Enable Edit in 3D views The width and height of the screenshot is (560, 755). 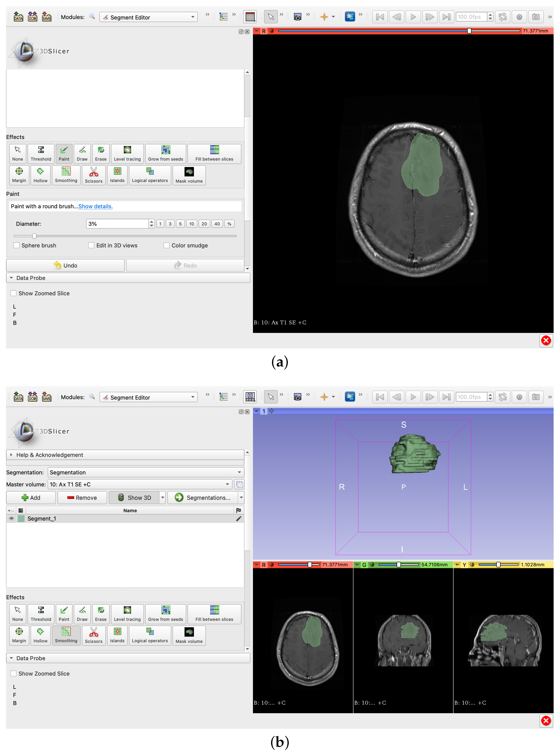(x=91, y=245)
